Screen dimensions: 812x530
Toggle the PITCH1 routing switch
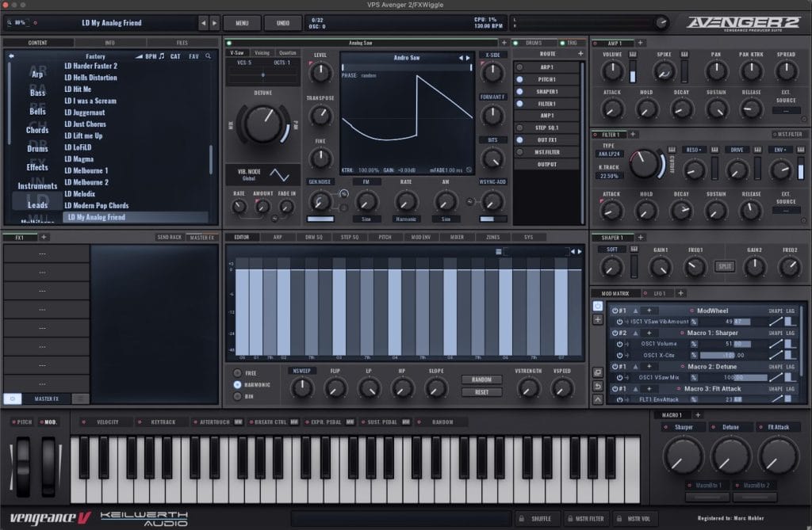tap(520, 79)
